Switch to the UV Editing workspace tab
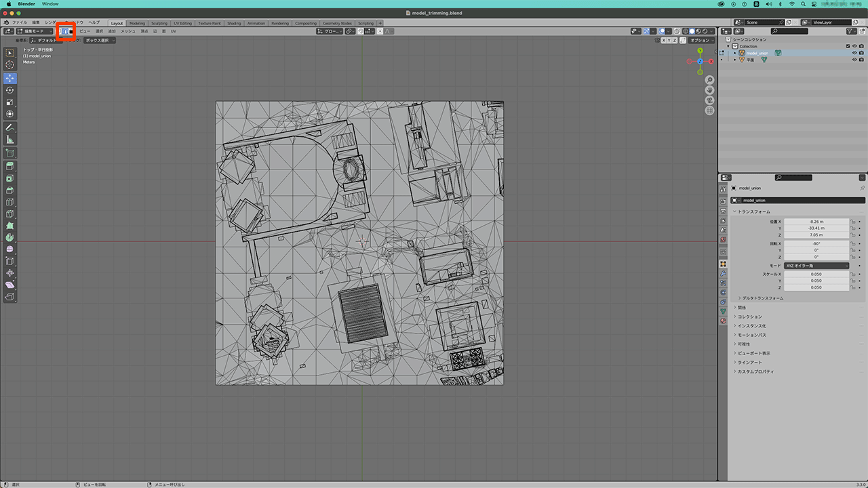This screenshot has width=868, height=488. click(182, 23)
